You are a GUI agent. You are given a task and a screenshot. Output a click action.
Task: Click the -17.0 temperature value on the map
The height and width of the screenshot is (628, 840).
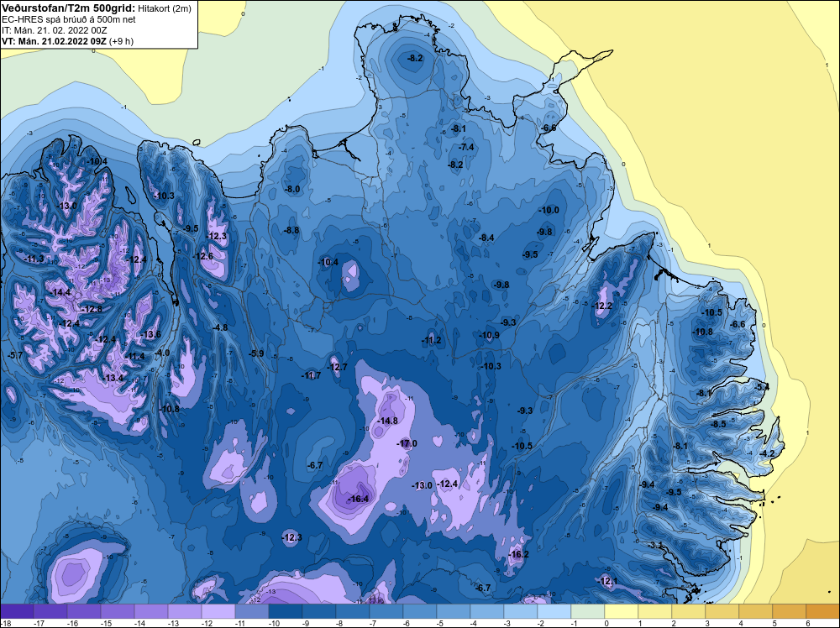(x=407, y=443)
